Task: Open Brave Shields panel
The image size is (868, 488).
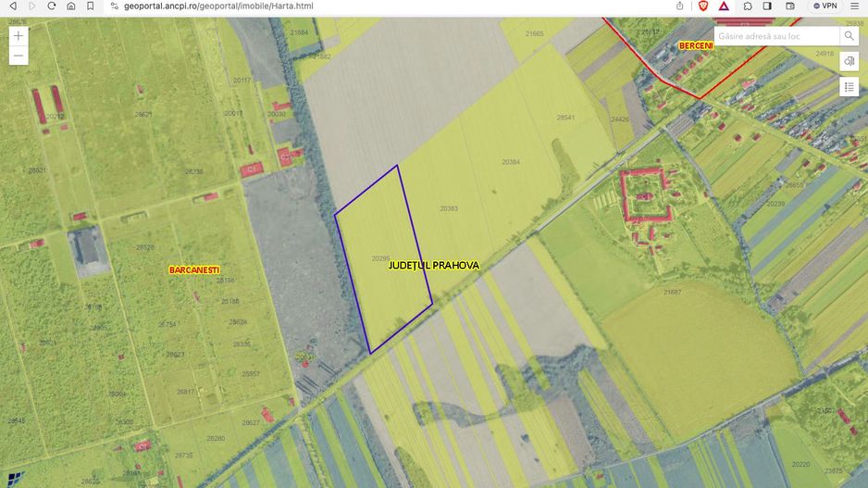Action: 703,6
